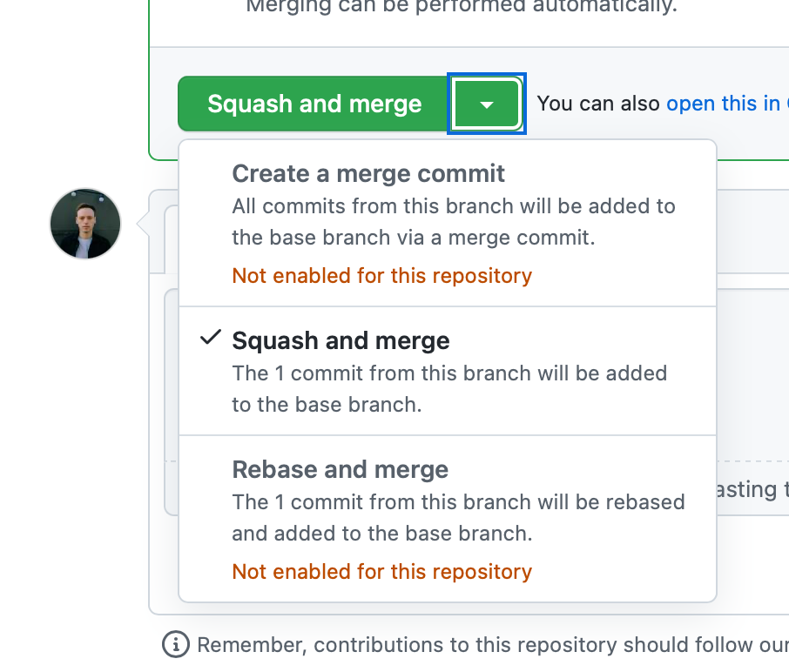Screen dimensions: 789x672
Task: Click the 'You can also' text
Action: [x=597, y=104]
